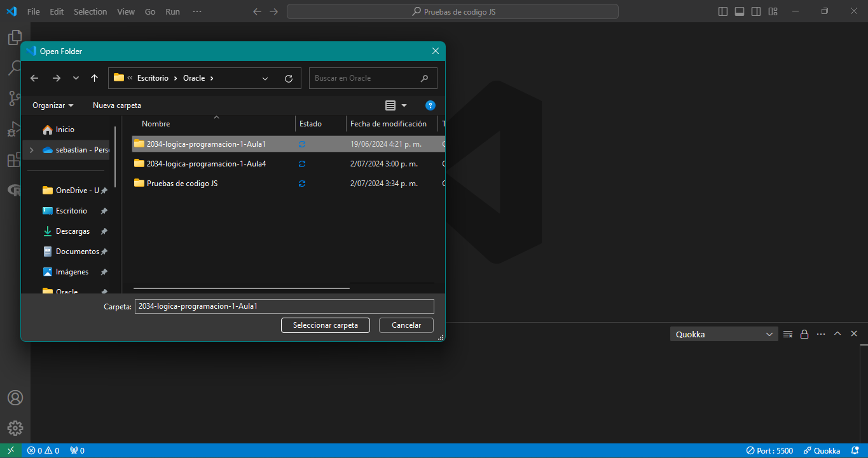This screenshot has height=458, width=868.
Task: Open the Go menu
Action: pos(150,11)
